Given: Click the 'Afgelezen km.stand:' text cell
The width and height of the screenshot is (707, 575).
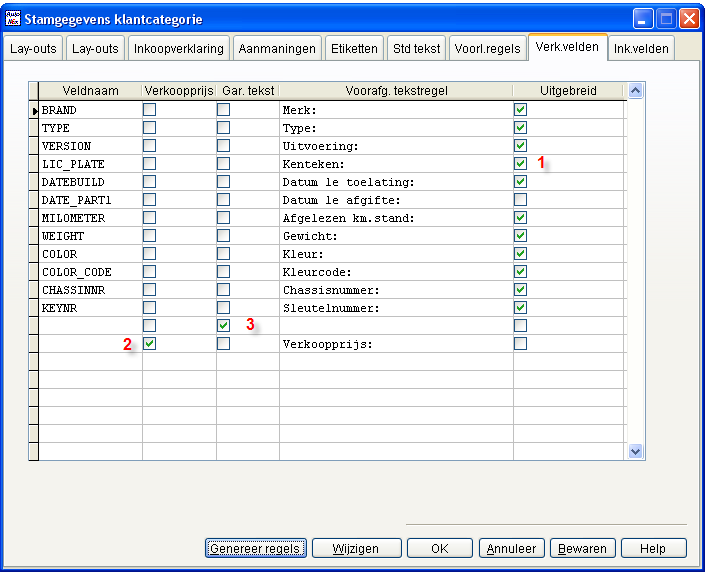Looking at the screenshot, I should 396,218.
